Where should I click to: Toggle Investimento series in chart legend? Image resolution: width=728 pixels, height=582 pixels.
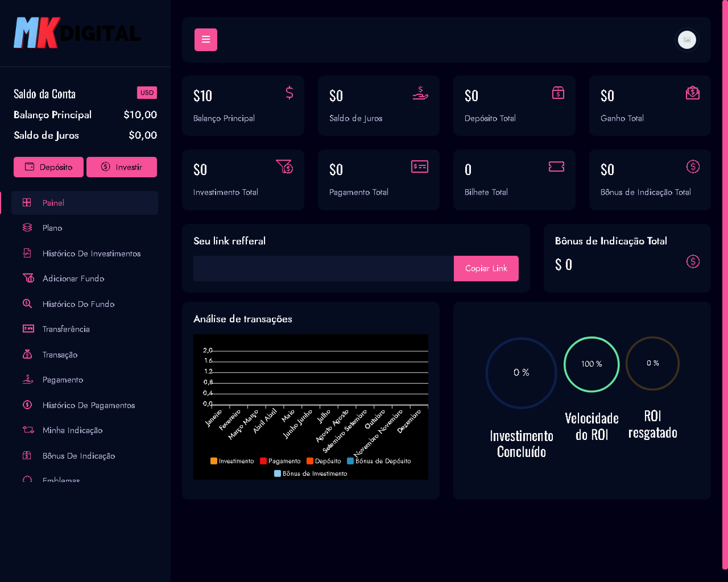232,461
